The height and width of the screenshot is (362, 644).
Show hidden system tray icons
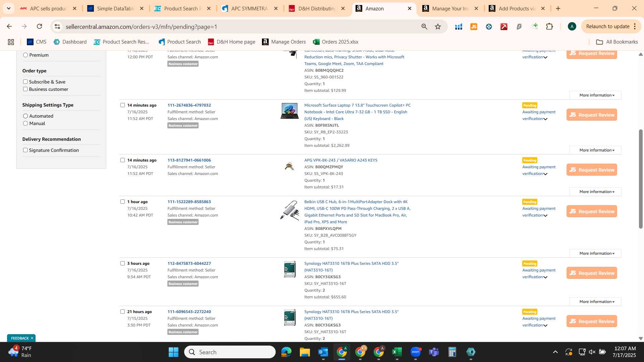[555, 352]
